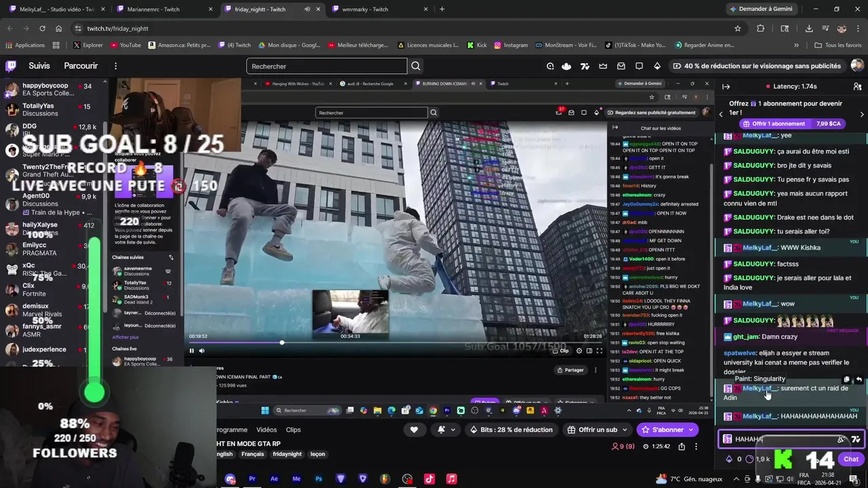Image resolution: width=868 pixels, height=488 pixels.
Task: Open the S'abonner subscribe dropdown
Action: (691, 430)
